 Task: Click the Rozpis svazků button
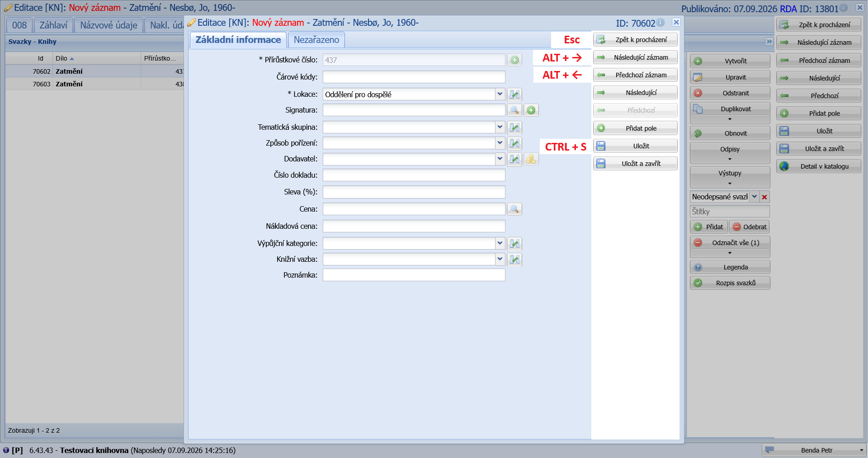730,283
